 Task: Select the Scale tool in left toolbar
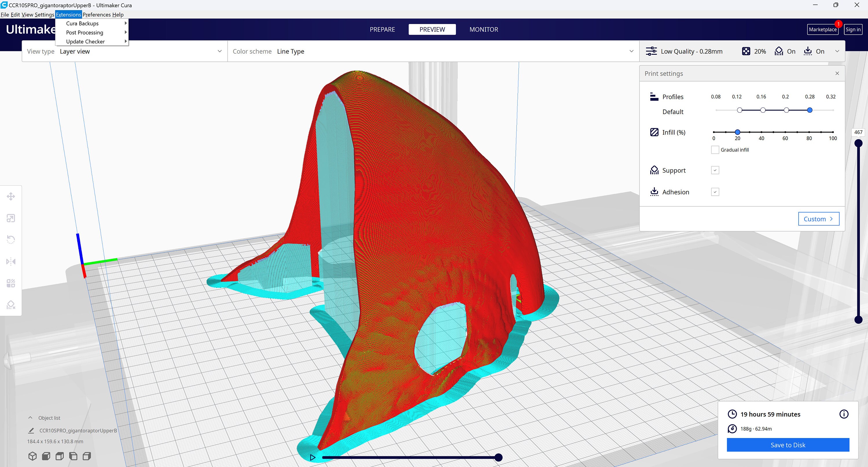(11, 218)
